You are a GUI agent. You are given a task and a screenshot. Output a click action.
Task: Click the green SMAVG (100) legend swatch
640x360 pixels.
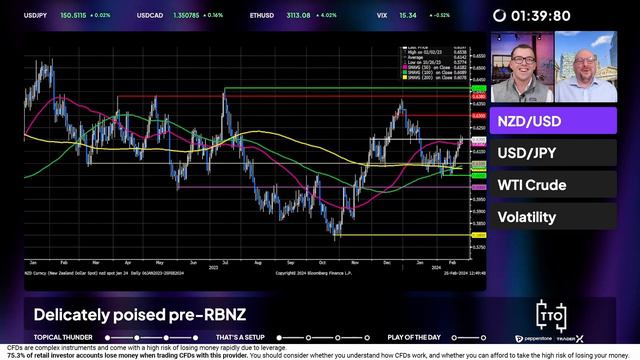pyautogui.click(x=405, y=72)
